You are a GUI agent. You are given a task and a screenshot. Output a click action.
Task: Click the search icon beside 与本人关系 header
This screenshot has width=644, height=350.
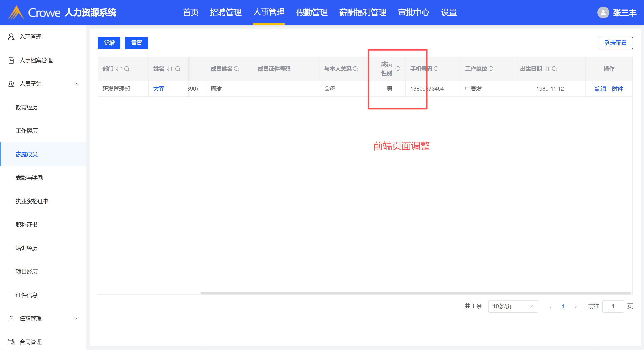(355, 69)
